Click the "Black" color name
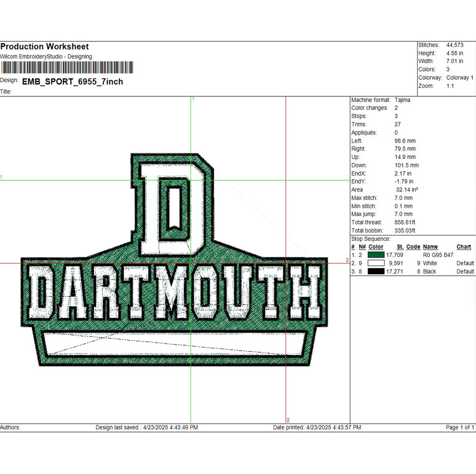476x474 pixels. click(430, 271)
